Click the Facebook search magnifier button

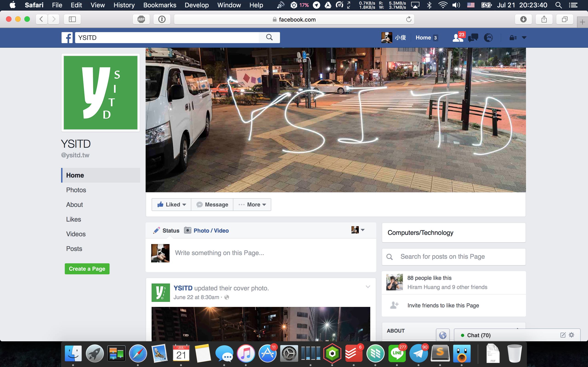269,37
